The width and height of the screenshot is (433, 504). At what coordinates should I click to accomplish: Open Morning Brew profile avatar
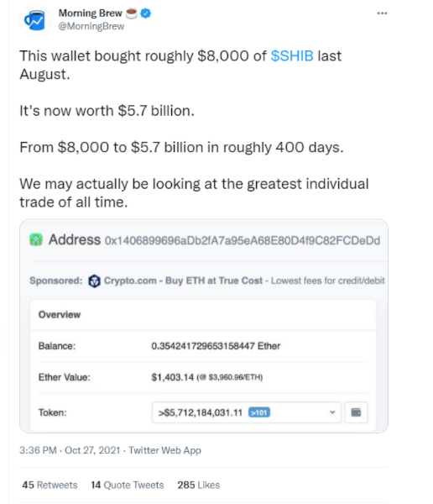click(35, 20)
